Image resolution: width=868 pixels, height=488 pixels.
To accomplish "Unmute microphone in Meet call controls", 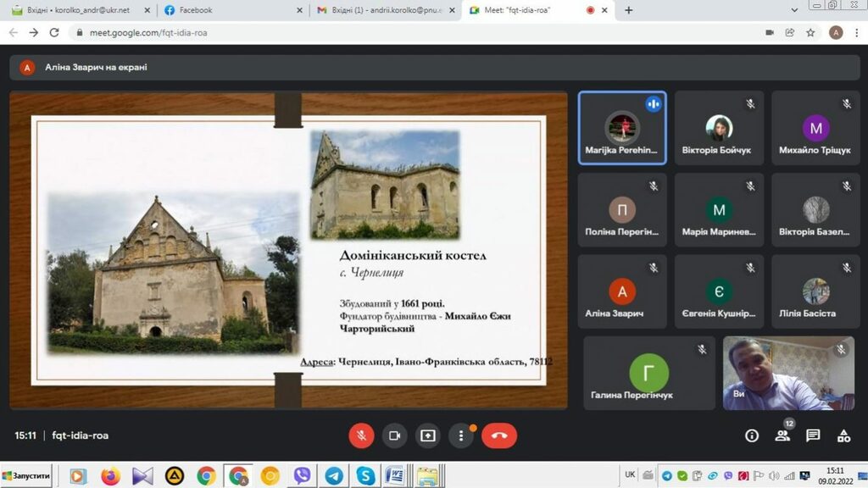I will (x=361, y=435).
